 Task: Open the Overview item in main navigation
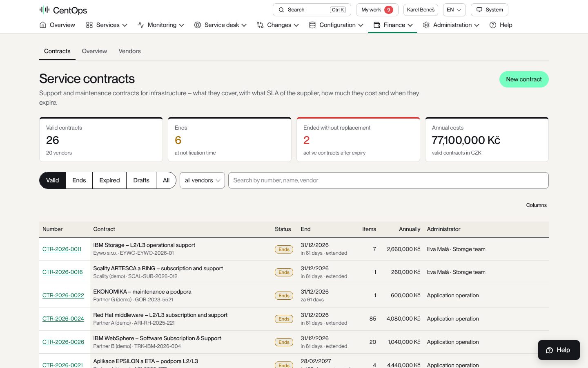pos(57,25)
